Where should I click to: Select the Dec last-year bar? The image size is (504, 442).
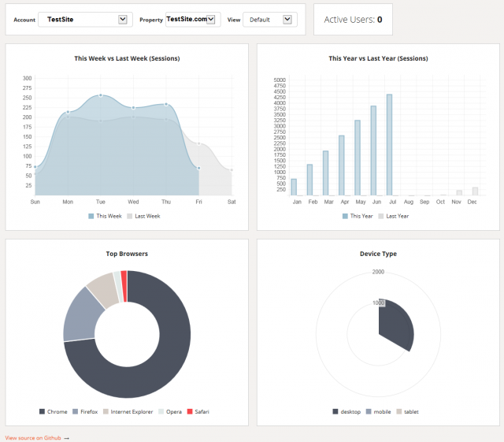pos(475,191)
